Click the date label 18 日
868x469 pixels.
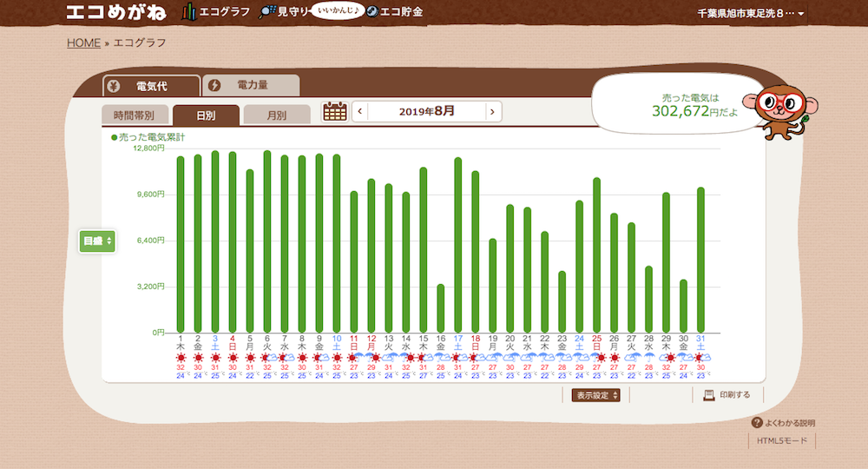pyautogui.click(x=476, y=342)
